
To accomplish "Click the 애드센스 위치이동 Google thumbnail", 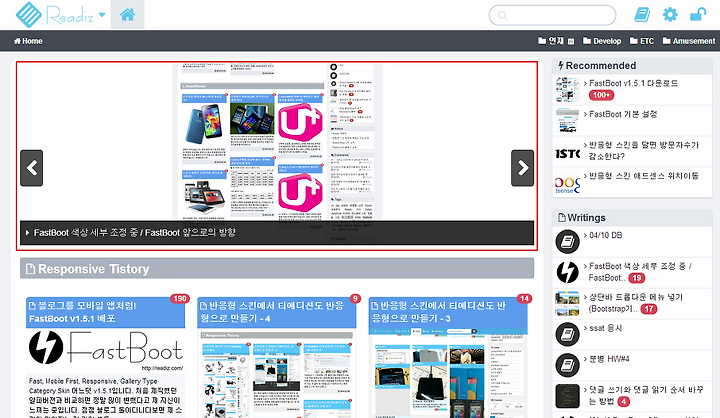I will (568, 182).
